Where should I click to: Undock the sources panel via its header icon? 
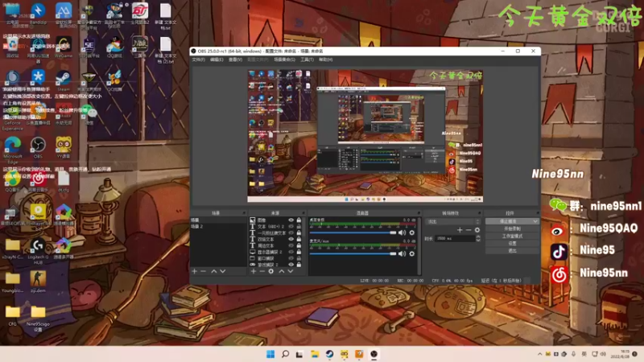tap(303, 213)
